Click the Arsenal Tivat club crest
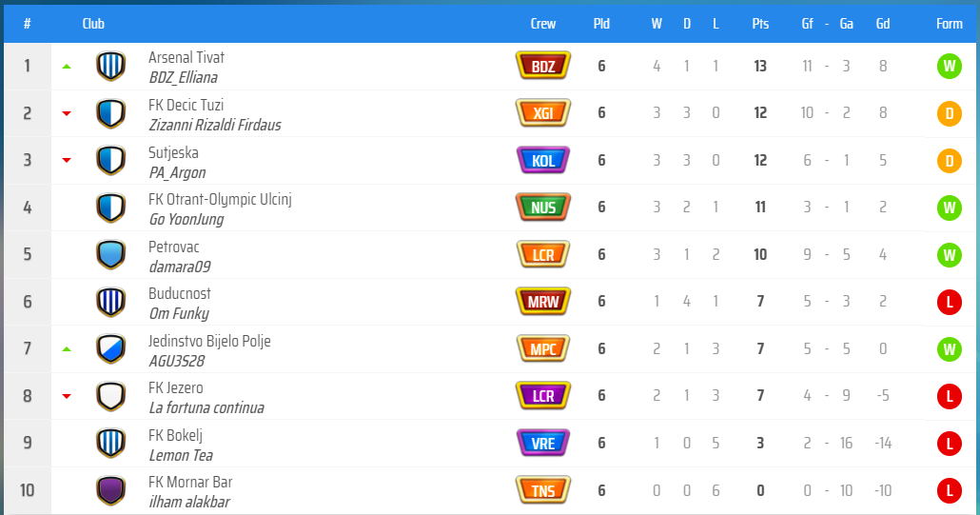Image resolution: width=980 pixels, height=515 pixels. click(x=111, y=67)
